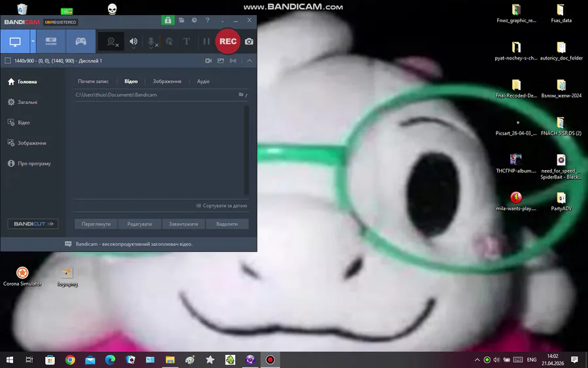Click the speech bubble icon in Bandicam footer
Viewport: 588px width, 368px height.
pos(68,244)
